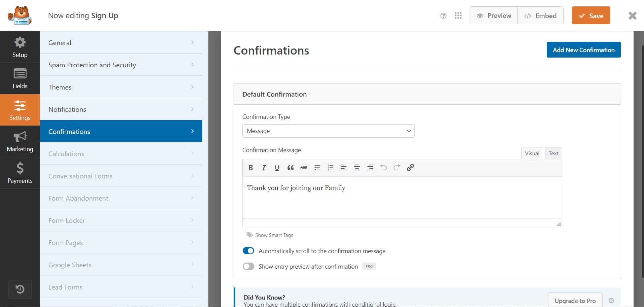Toggle show entry preview after confirmation

(248, 267)
